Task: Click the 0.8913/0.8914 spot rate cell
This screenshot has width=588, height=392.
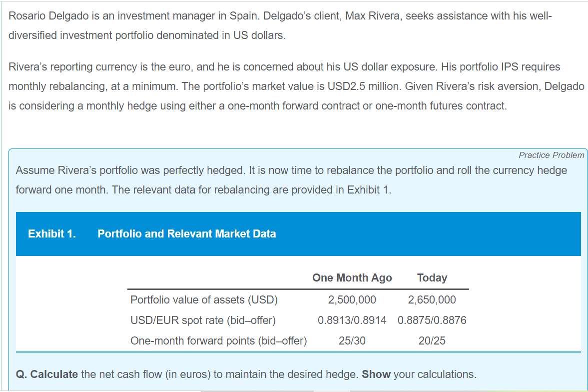Action: (352, 320)
